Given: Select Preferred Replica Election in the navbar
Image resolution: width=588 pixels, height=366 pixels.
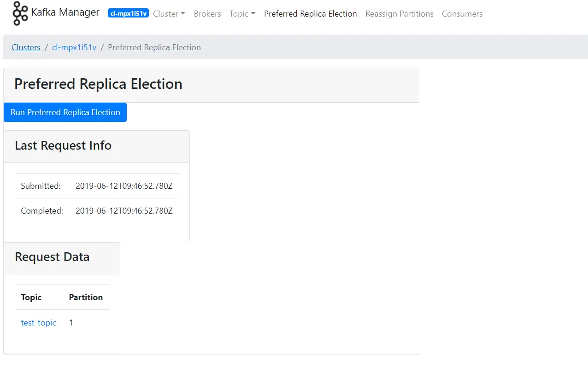Looking at the screenshot, I should pyautogui.click(x=310, y=14).
